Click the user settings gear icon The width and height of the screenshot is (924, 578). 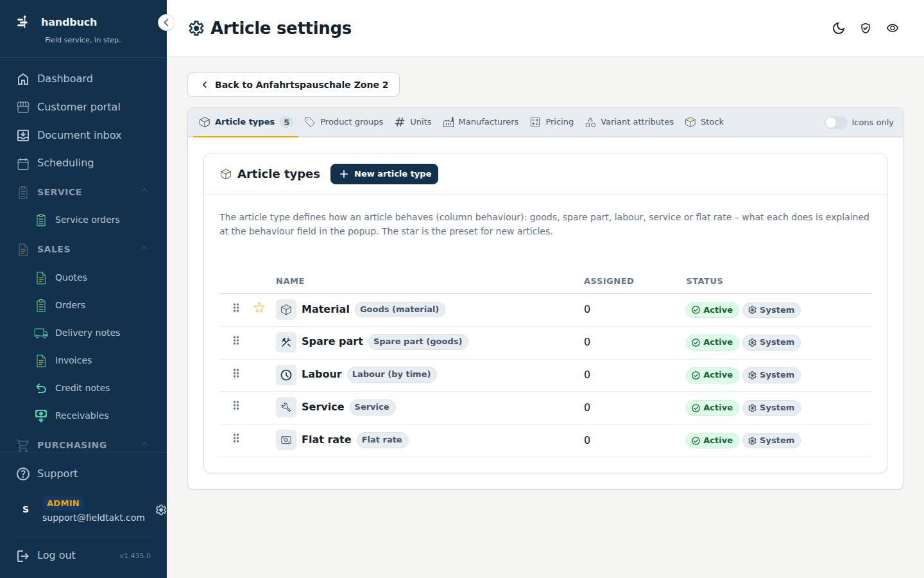[161, 509]
